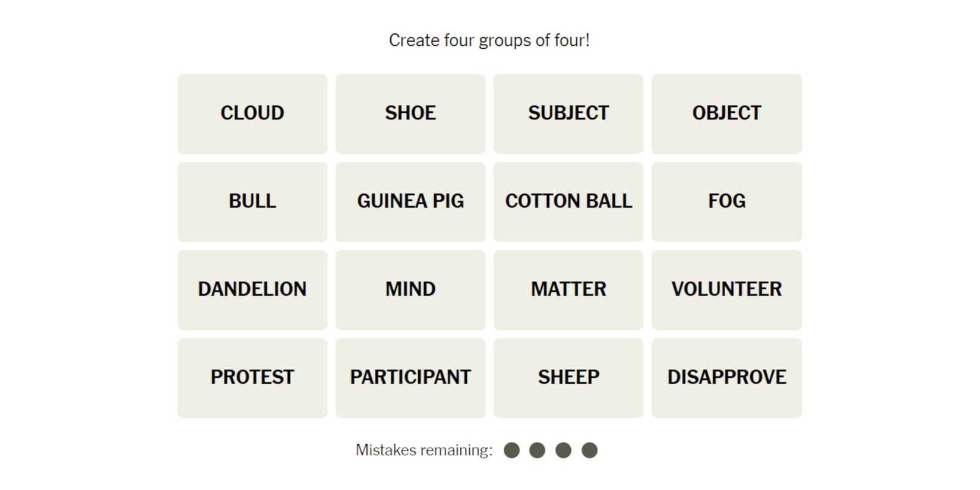The width and height of the screenshot is (980, 490).
Task: Choose the VOLUNTEER tile
Action: click(x=726, y=289)
